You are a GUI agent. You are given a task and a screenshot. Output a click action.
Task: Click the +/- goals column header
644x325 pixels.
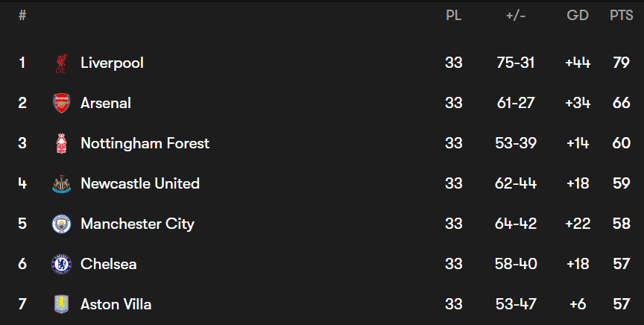pos(516,16)
